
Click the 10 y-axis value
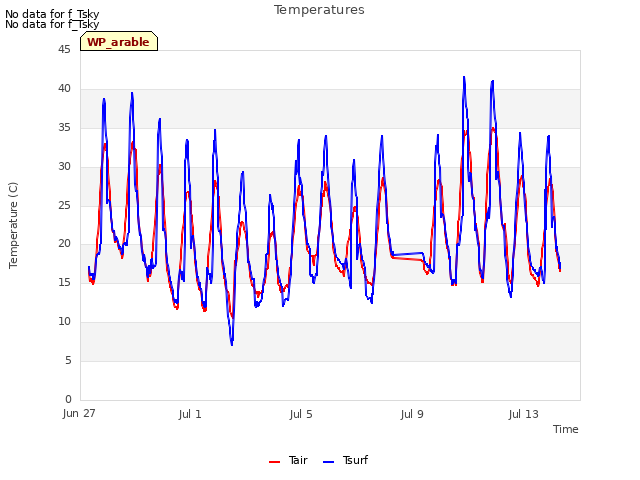[64, 322]
